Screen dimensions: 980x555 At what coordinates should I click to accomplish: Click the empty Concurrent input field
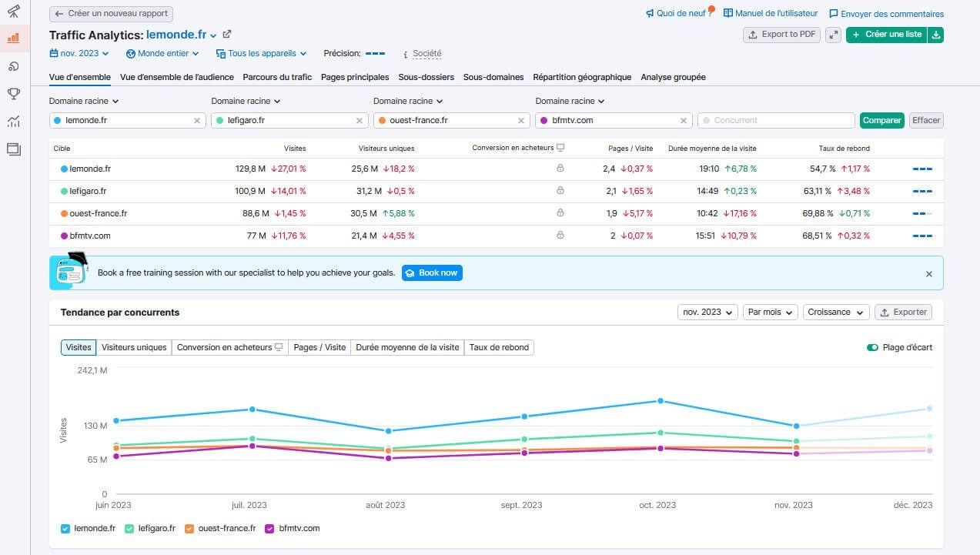tap(776, 120)
